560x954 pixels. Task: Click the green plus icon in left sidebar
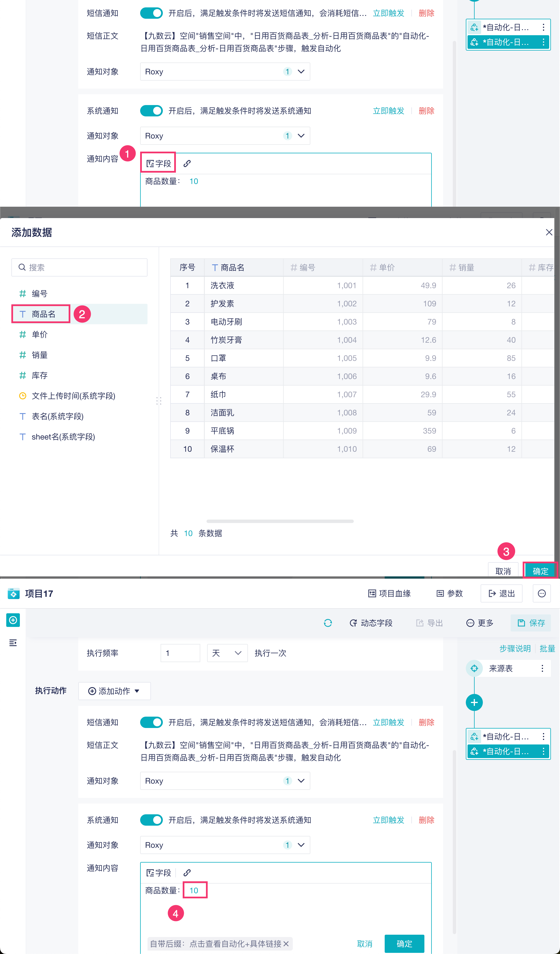pos(13,620)
